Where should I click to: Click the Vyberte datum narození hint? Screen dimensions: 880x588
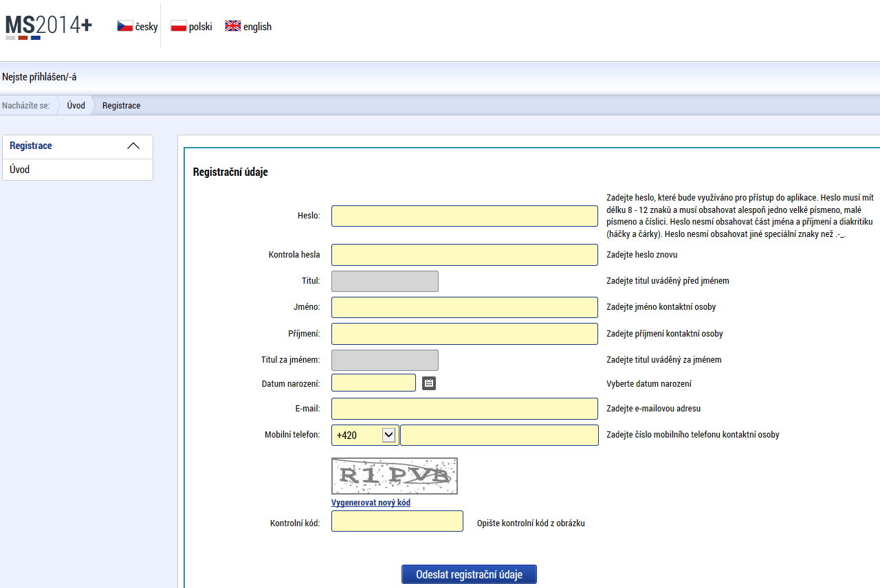tap(649, 384)
